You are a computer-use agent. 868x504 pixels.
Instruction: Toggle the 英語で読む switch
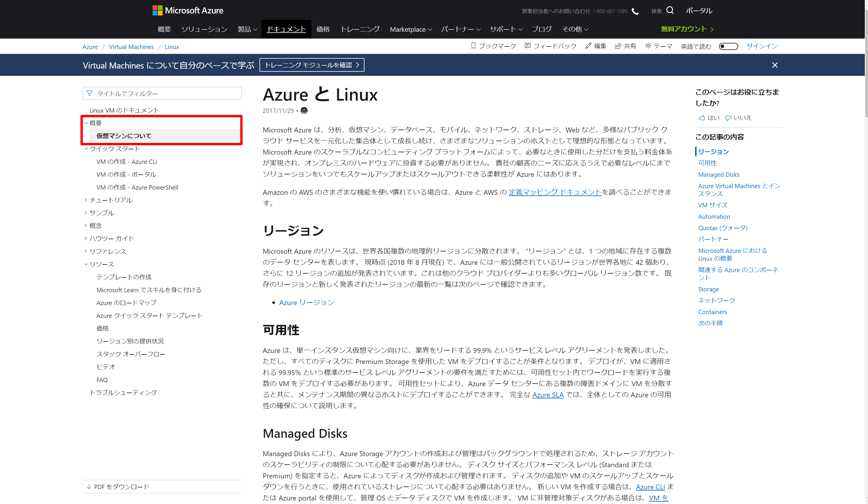pos(728,46)
